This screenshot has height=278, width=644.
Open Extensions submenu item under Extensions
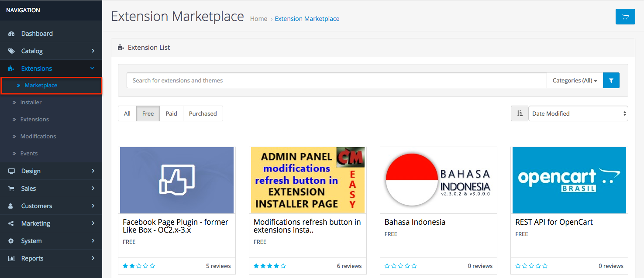[x=51, y=120]
